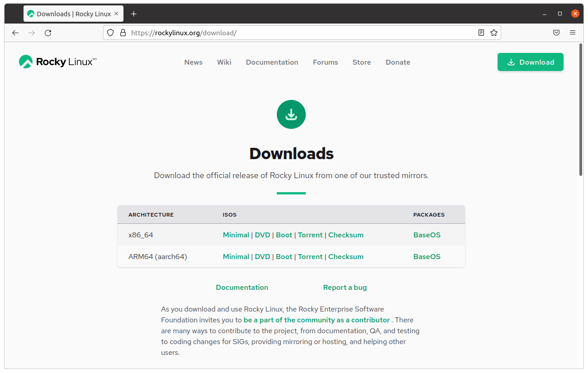The image size is (588, 373).
Task: Open Documentation link below the table
Action: [x=242, y=288]
